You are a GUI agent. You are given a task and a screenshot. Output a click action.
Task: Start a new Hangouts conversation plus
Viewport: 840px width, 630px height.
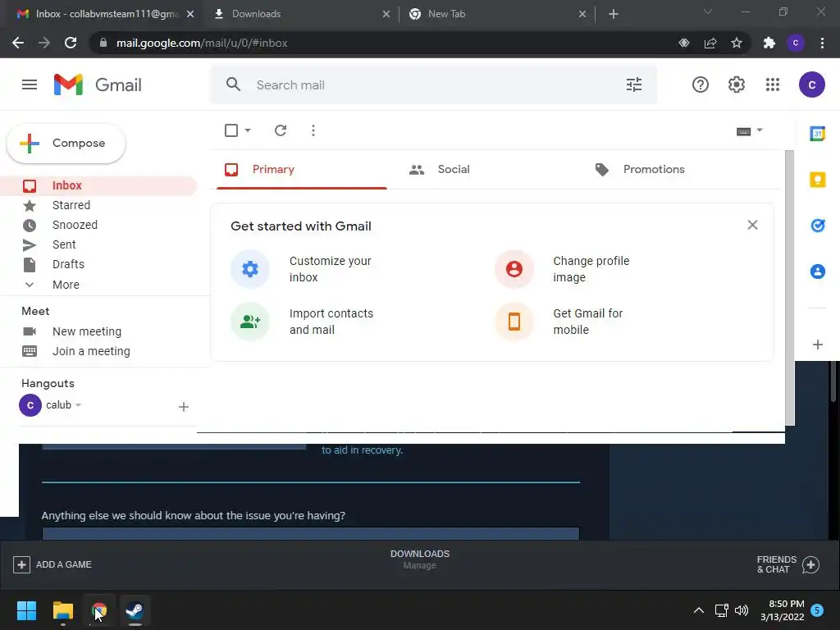coord(183,407)
